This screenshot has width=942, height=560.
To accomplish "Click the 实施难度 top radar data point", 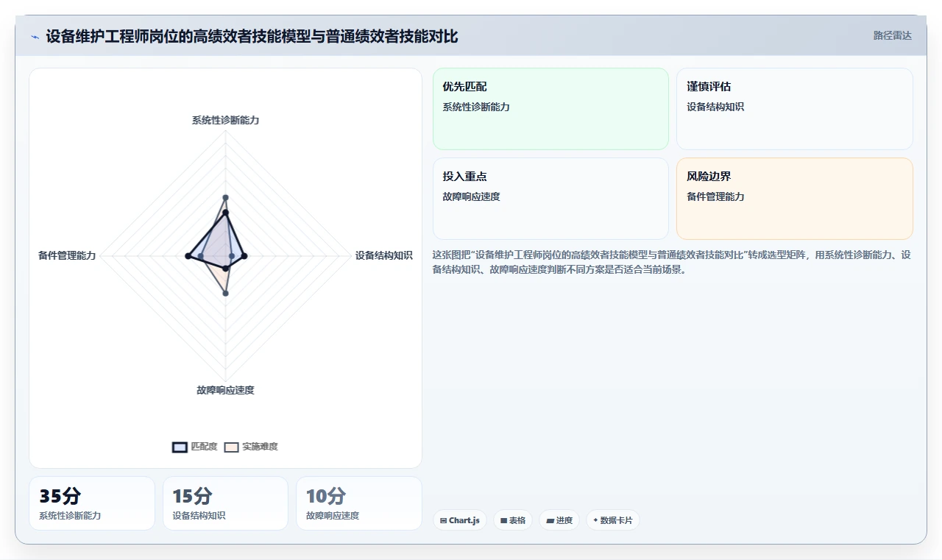I will 225,197.
